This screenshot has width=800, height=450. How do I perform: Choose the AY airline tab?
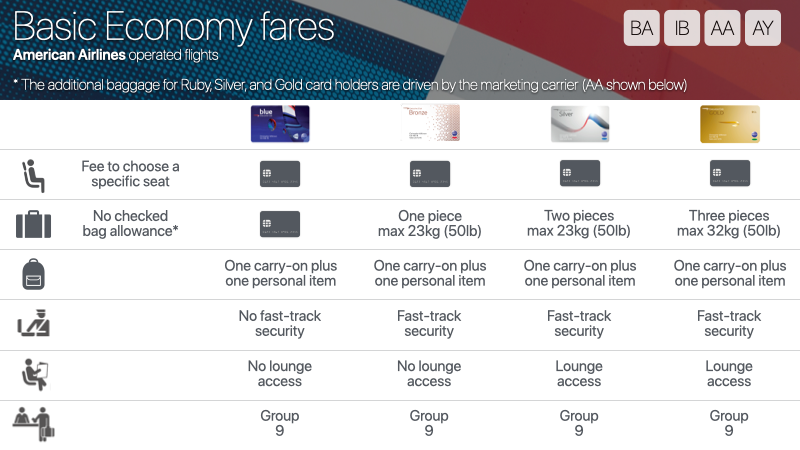tap(763, 28)
